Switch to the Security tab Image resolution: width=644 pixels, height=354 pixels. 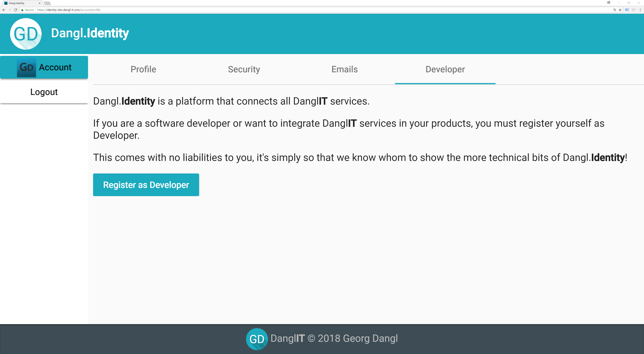pos(244,69)
